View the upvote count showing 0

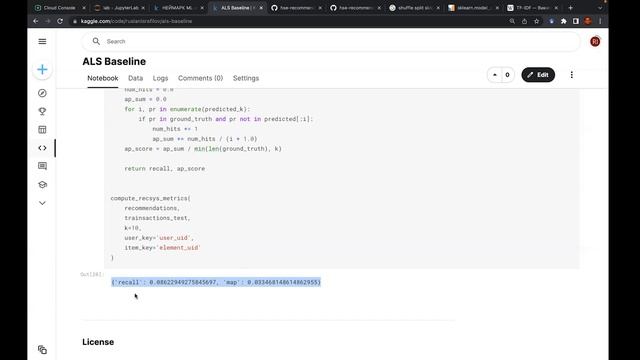click(x=507, y=75)
